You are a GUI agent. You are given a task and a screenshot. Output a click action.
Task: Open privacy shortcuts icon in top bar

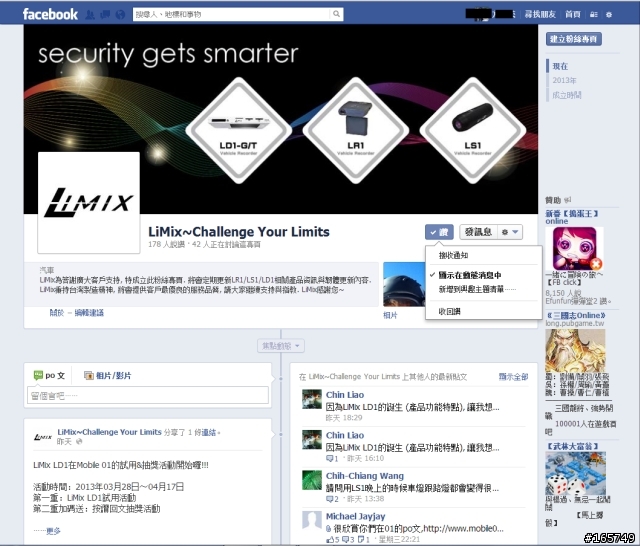click(594, 15)
